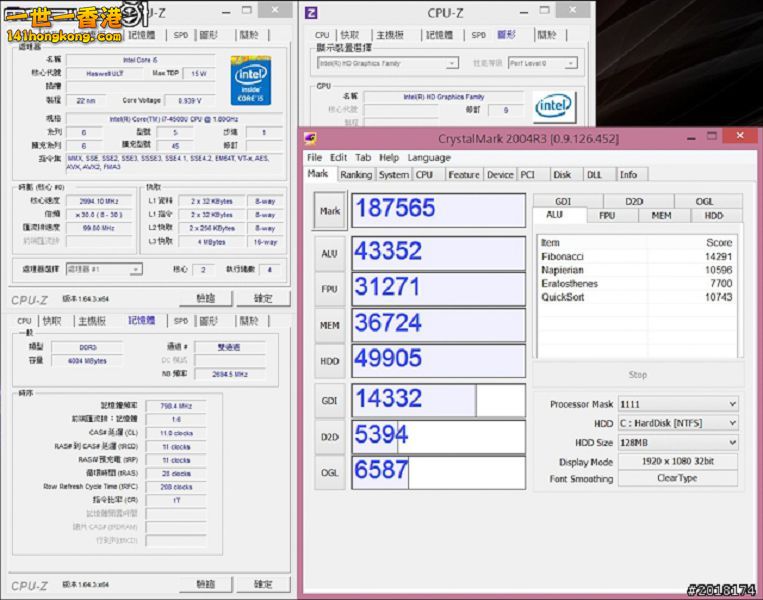Open the Edit menu in CrystalMark
763x600 pixels.
pos(338,158)
